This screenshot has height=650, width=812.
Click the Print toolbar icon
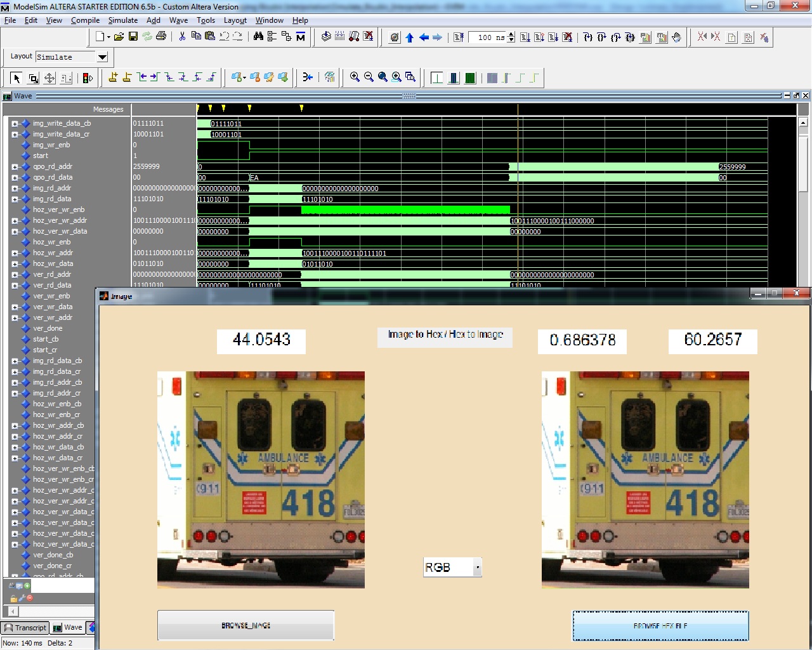161,37
